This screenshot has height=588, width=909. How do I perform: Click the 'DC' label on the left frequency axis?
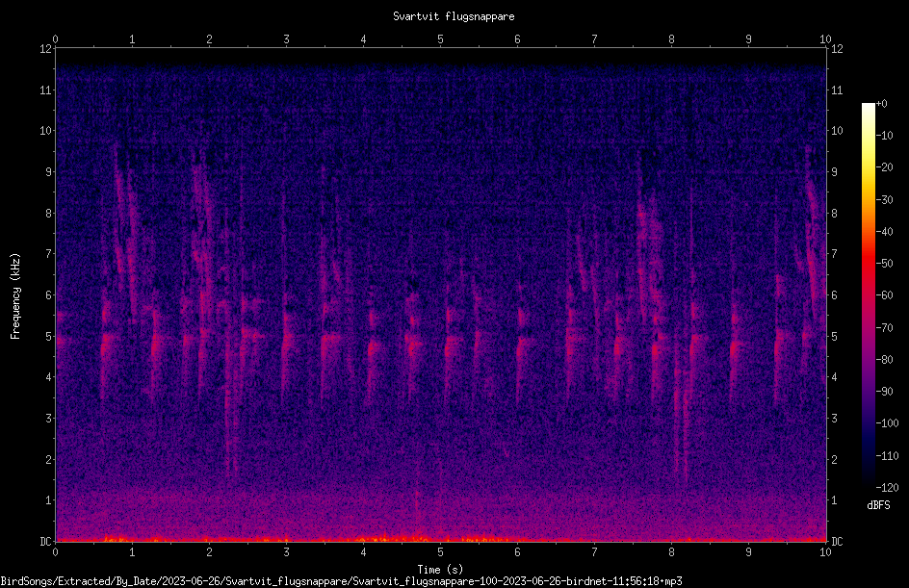point(45,542)
